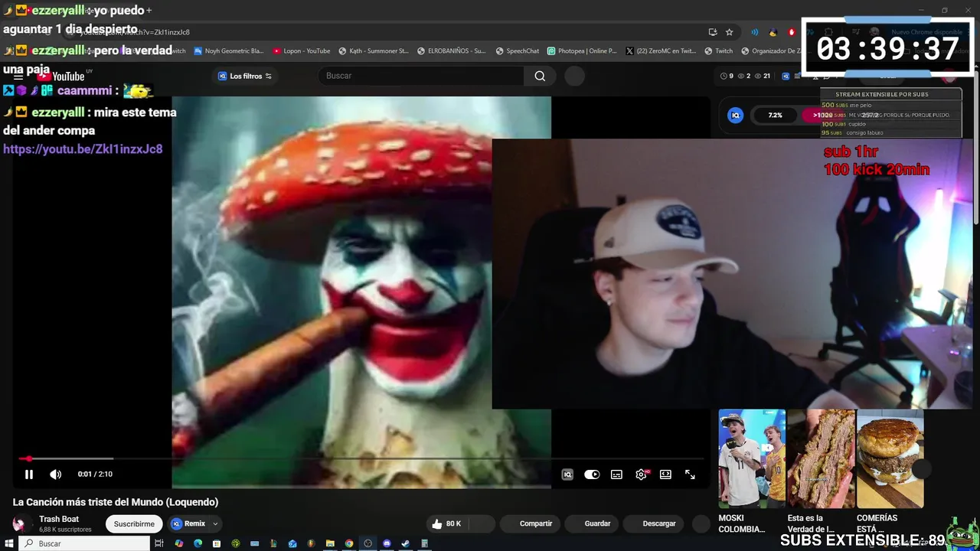Screen dimensions: 980x551
Task: Pause the YouTube video
Action: click(29, 474)
